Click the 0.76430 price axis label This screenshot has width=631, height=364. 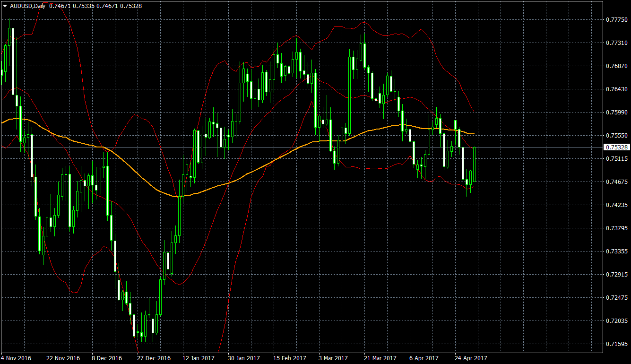616,89
